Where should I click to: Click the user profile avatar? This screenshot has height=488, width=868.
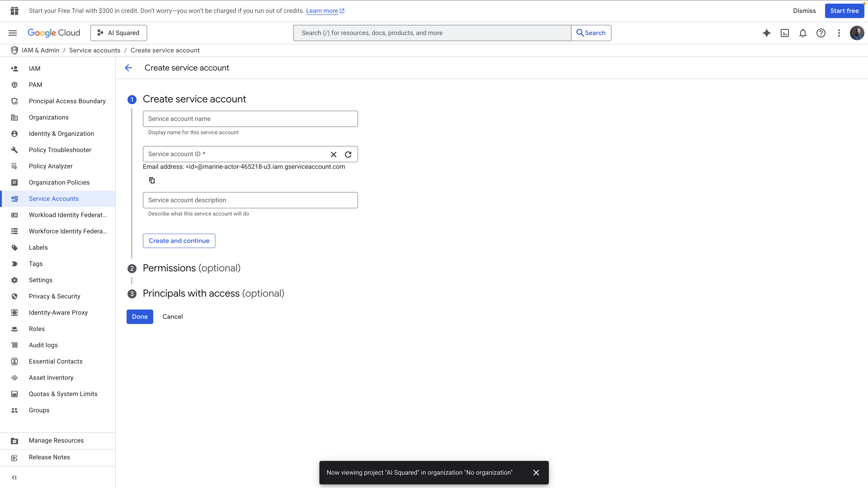(x=856, y=33)
